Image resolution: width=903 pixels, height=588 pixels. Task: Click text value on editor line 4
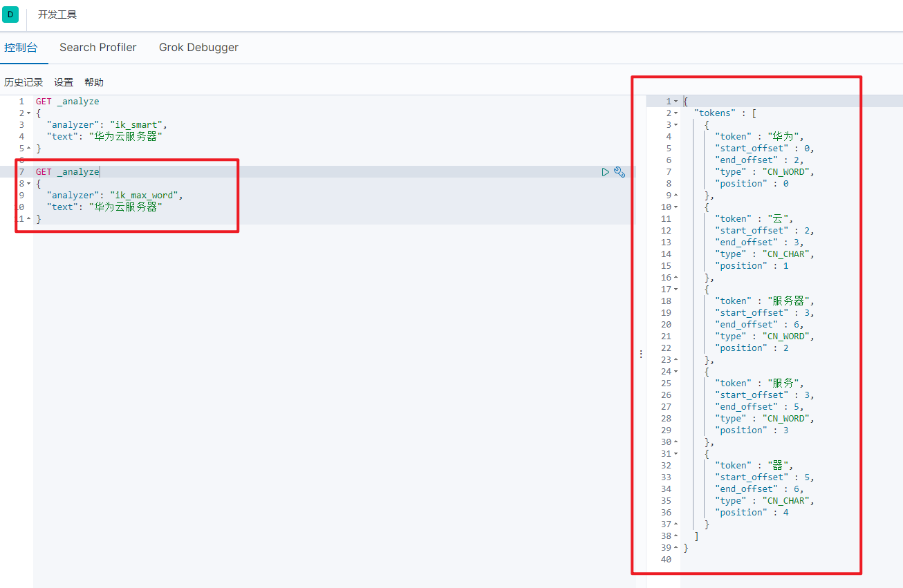point(125,137)
